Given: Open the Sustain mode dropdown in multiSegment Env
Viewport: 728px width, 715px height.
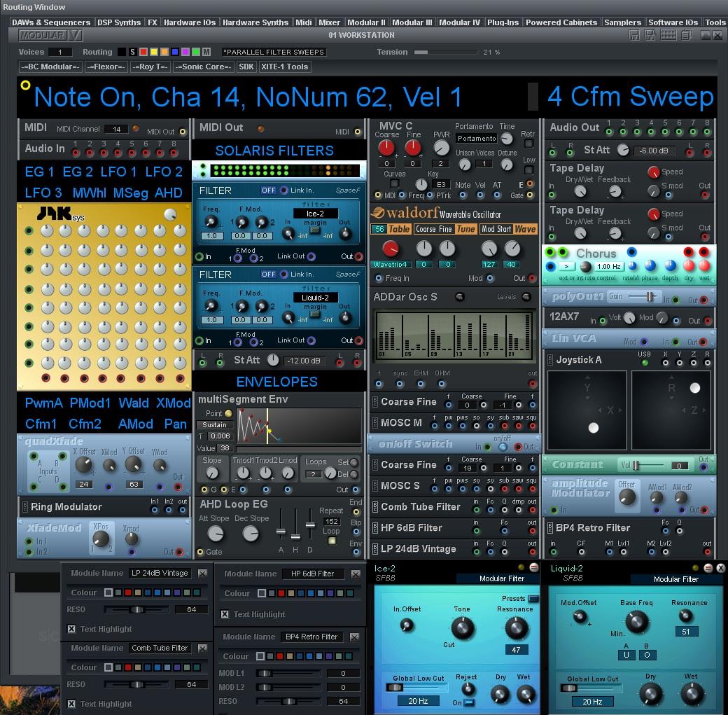Looking at the screenshot, I should (x=214, y=424).
